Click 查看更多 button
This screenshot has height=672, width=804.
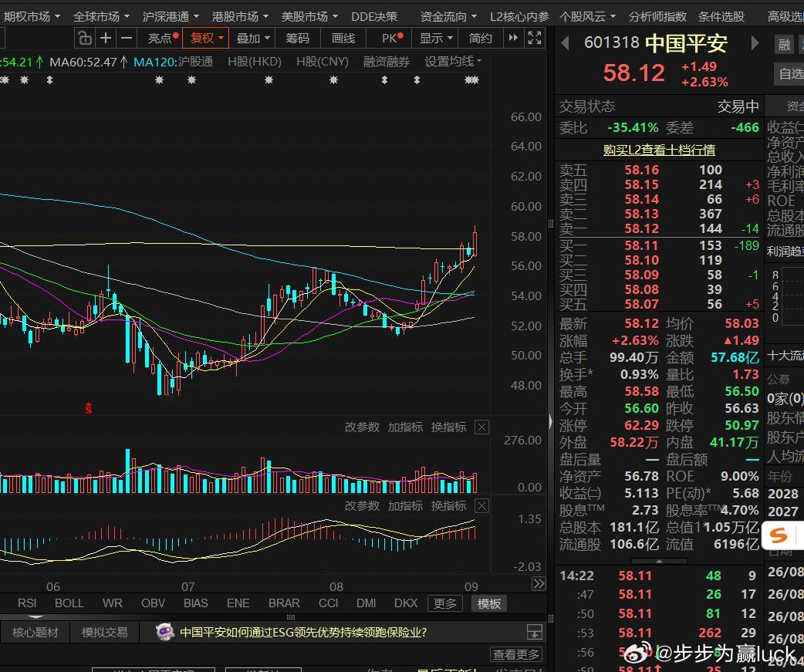[x=516, y=654]
